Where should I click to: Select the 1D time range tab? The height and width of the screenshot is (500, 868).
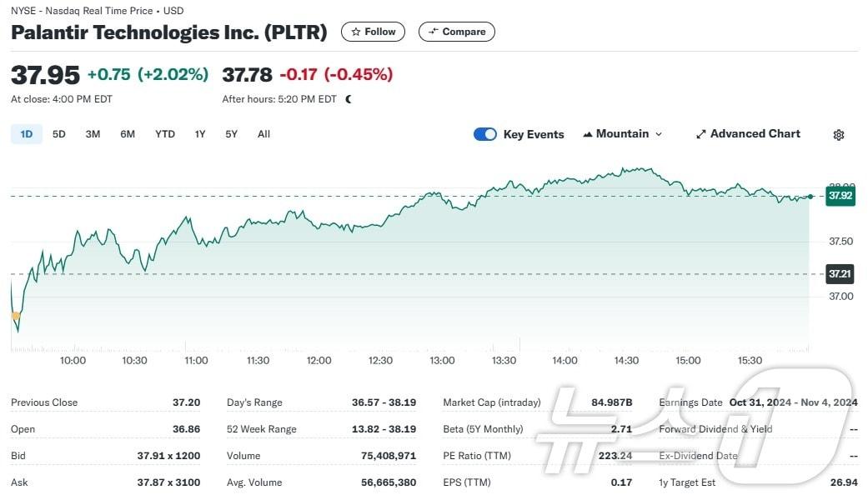pos(27,134)
